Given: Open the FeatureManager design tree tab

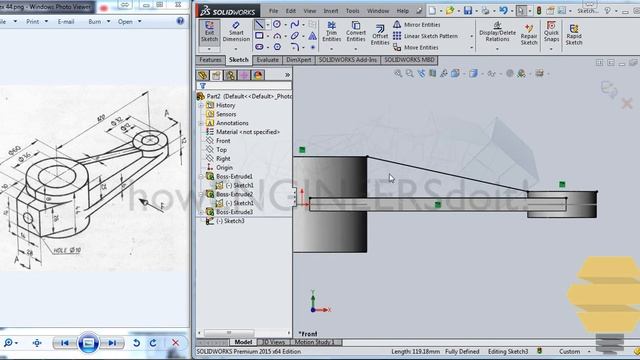Looking at the screenshot, I should coord(202,75).
